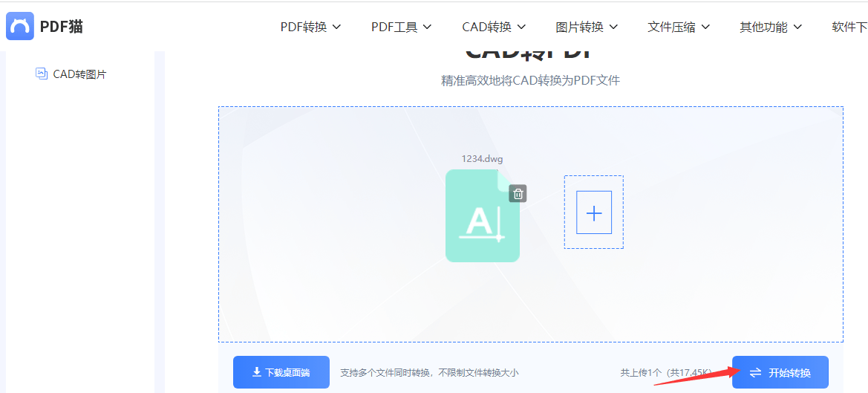Expand the CAD转换 dropdown chevron

(x=521, y=27)
